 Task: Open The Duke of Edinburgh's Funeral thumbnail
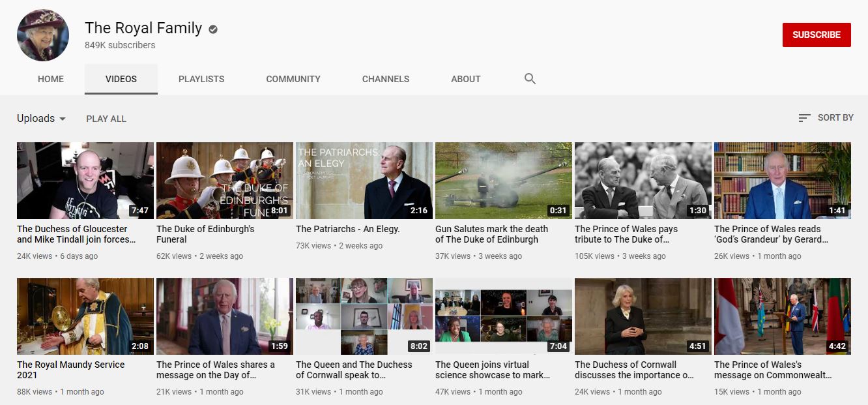coord(225,181)
